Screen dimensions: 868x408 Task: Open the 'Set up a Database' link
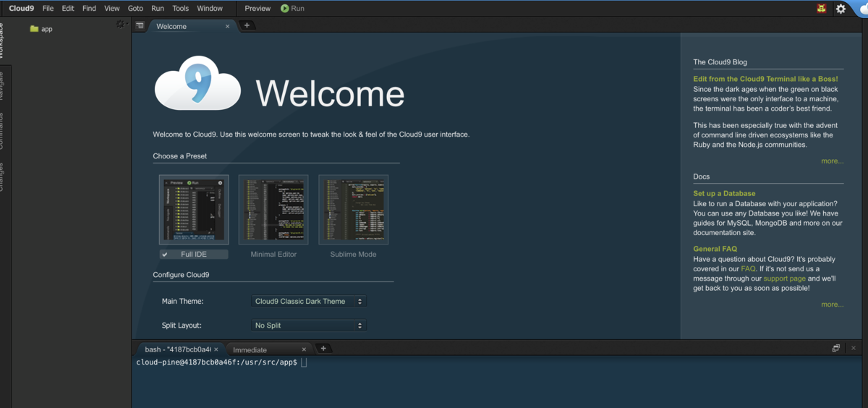(724, 193)
